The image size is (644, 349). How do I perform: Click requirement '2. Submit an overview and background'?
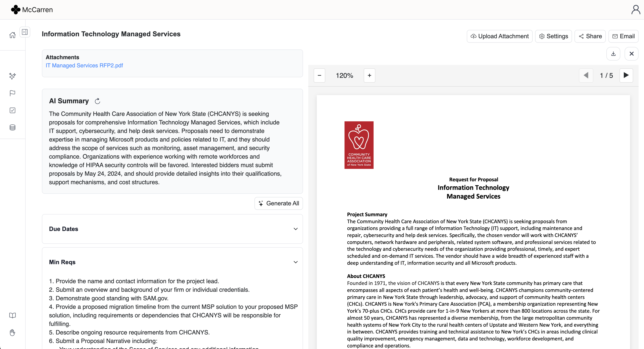(149, 290)
